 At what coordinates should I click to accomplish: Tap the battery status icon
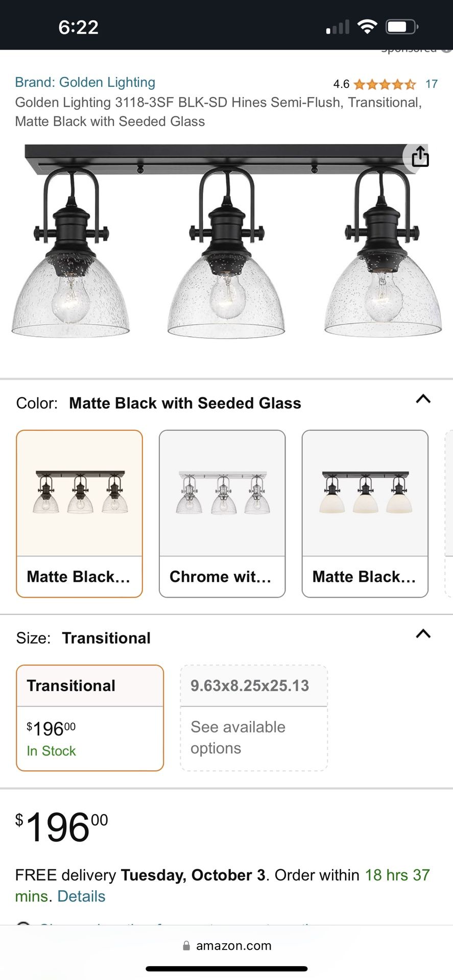click(x=402, y=27)
